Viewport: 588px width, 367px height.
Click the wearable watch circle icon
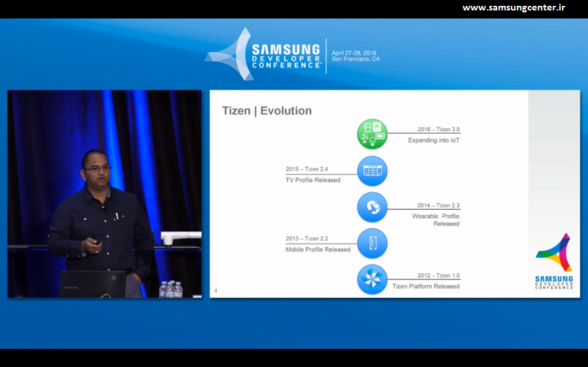[372, 207]
